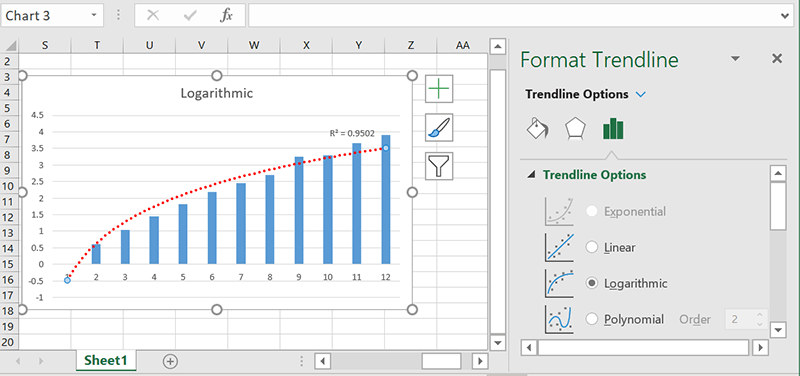Click the Name Box showing Chart 3
The image size is (800, 376).
pyautogui.click(x=45, y=15)
